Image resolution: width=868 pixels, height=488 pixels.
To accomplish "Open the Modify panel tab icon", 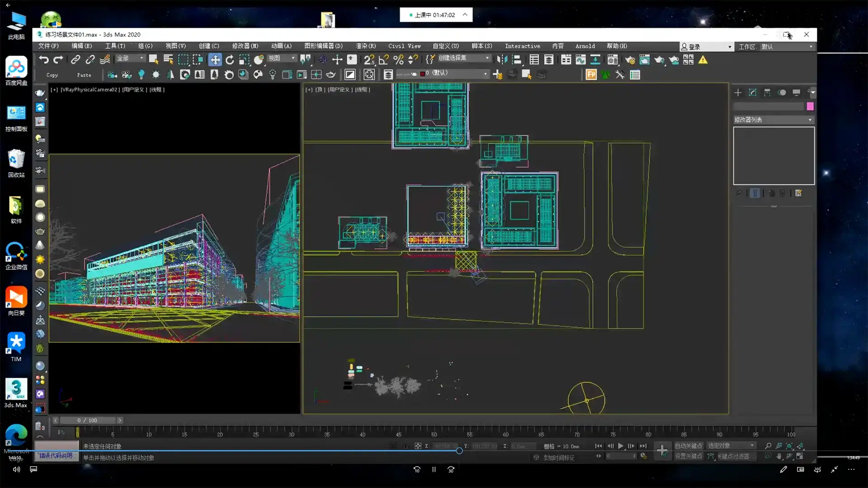I will 752,93.
